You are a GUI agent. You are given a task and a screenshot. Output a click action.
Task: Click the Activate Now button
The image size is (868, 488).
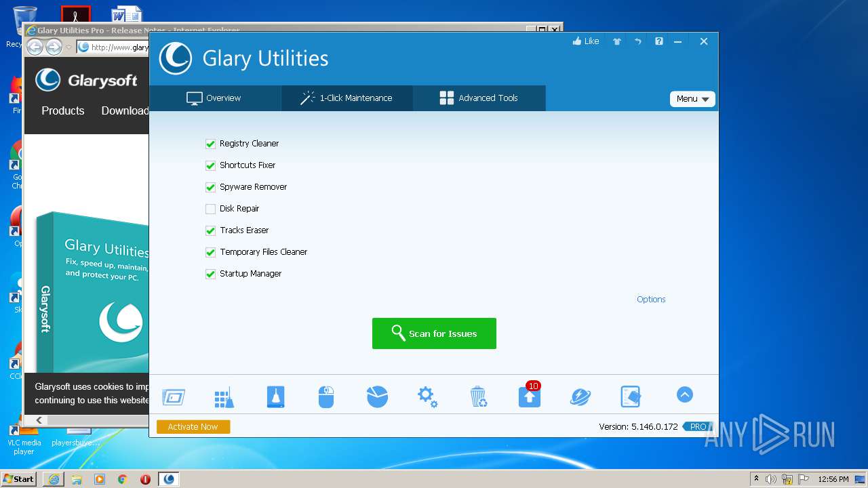pos(193,427)
